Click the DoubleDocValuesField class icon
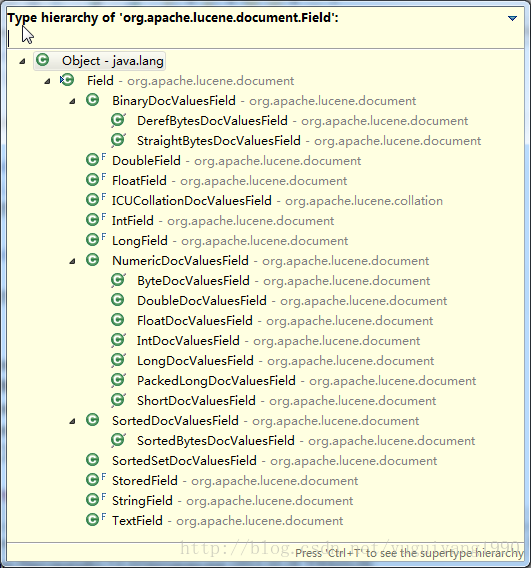 pyautogui.click(x=117, y=300)
